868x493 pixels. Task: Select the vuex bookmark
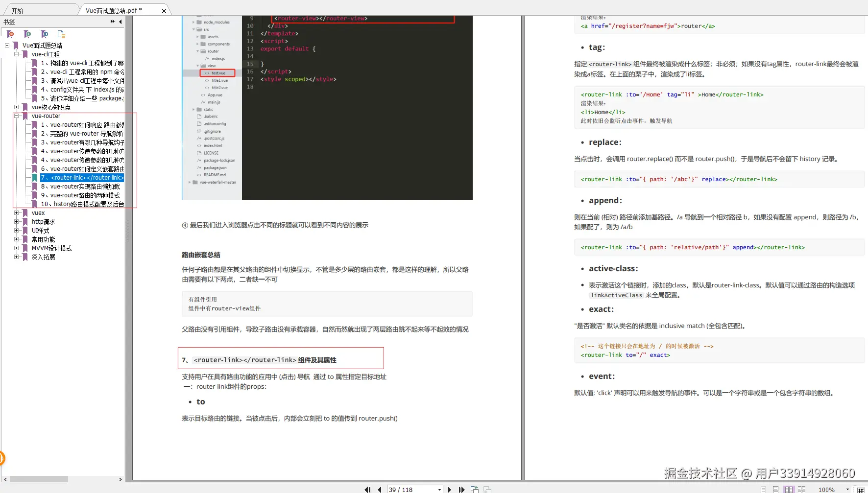[38, 213]
